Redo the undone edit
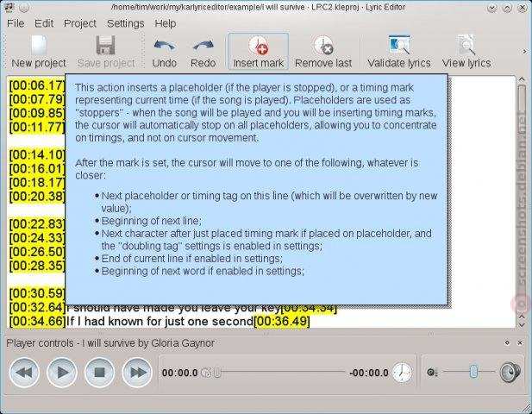The image size is (532, 414). point(203,52)
